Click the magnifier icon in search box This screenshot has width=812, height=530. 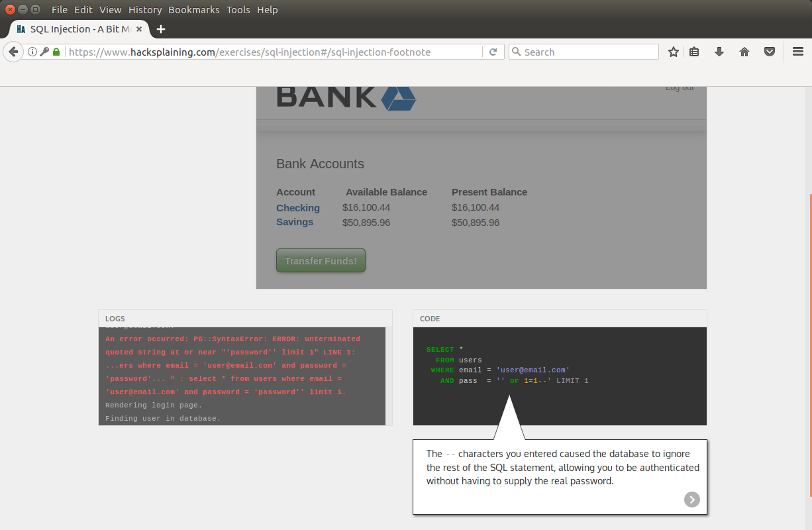(516, 52)
